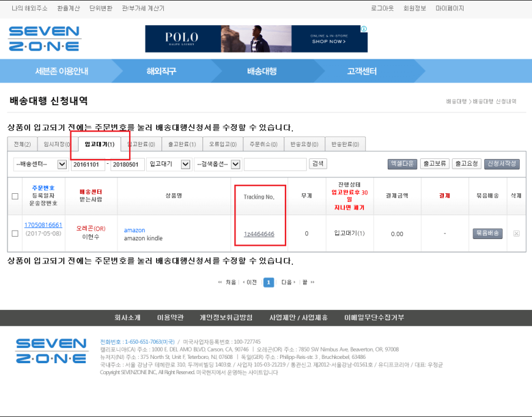The height and width of the screenshot is (417, 532).
Task: Open the 입고대기 status dropdown
Action: pos(169,164)
